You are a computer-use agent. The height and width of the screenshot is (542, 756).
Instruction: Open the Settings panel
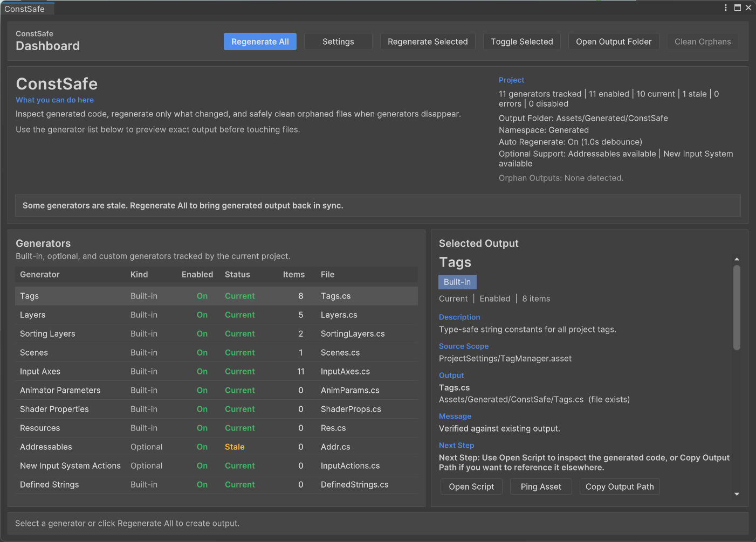338,41
